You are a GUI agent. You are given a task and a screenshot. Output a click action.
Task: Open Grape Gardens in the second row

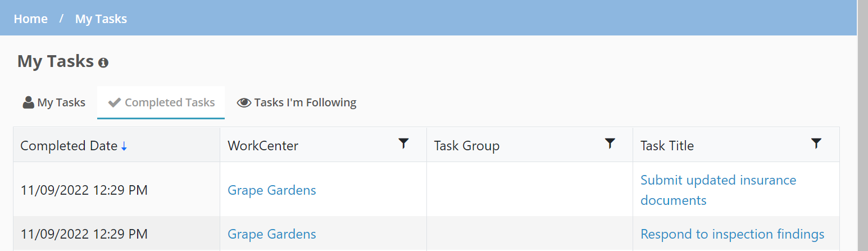[272, 234]
